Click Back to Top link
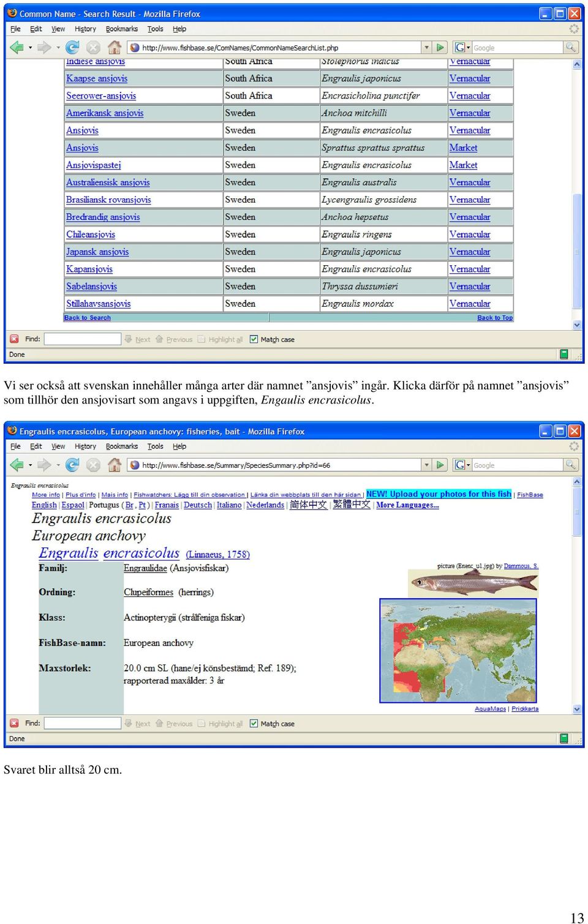The width and height of the screenshot is (588, 924). coord(495,318)
